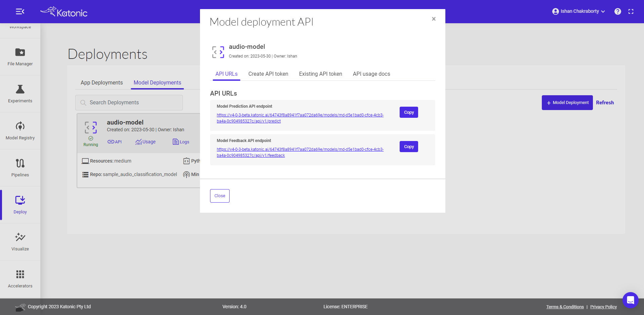
Task: Click the kangaroo icon in the footer
Action: [x=21, y=307]
